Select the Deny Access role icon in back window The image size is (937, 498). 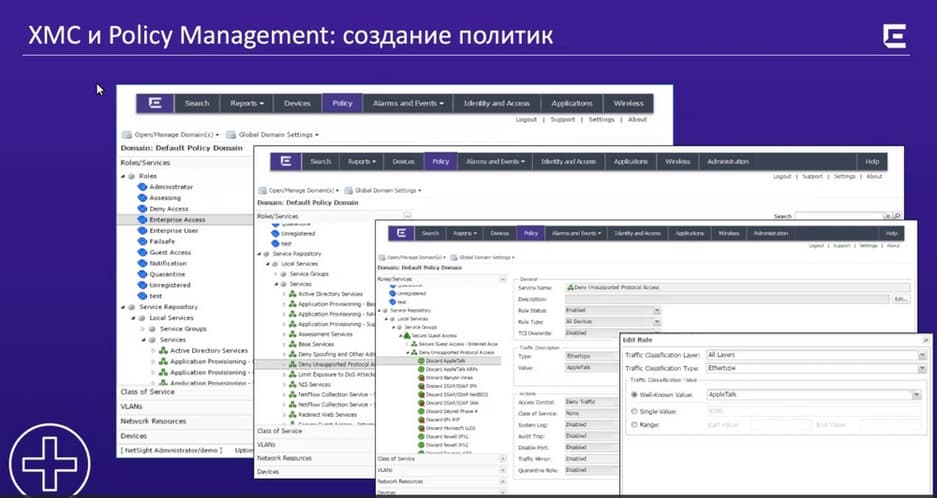(142, 209)
